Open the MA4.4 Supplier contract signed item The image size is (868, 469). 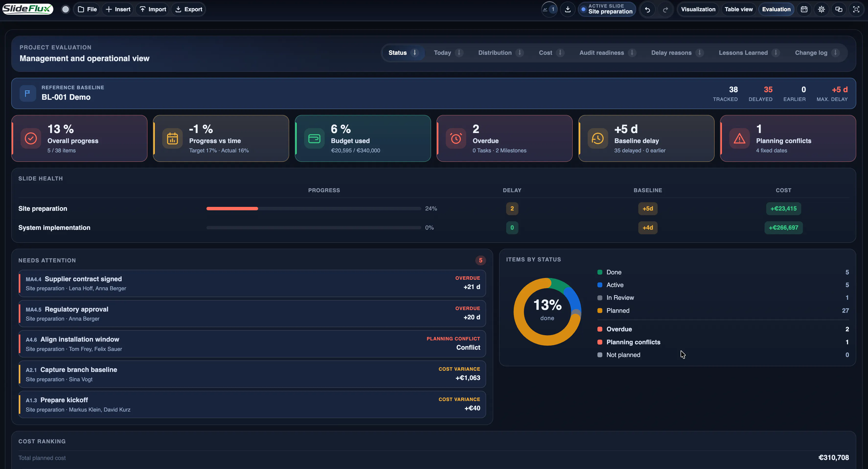252,283
